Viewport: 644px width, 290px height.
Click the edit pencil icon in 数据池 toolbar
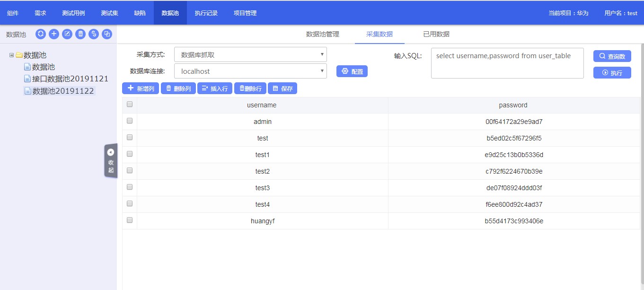pos(67,34)
